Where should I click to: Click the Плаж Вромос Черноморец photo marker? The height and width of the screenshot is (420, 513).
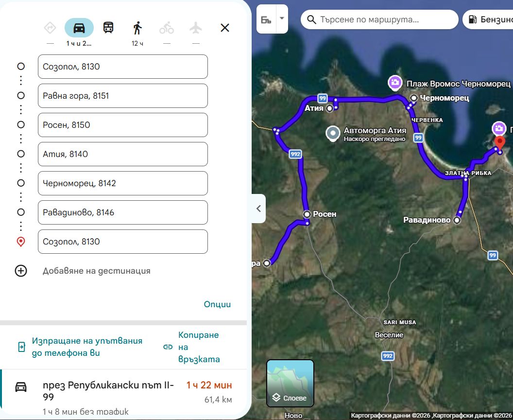[395, 83]
